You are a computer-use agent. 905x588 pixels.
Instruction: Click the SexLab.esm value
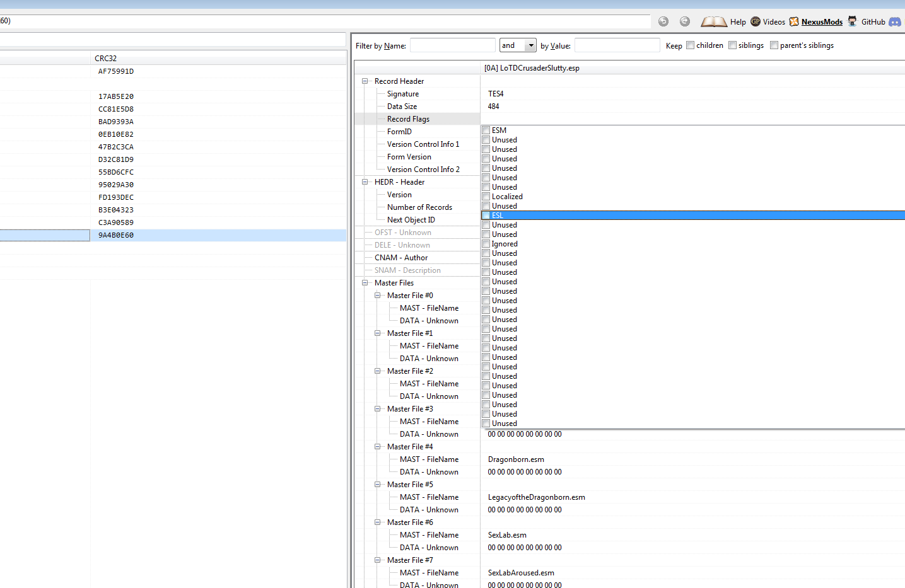(507, 535)
